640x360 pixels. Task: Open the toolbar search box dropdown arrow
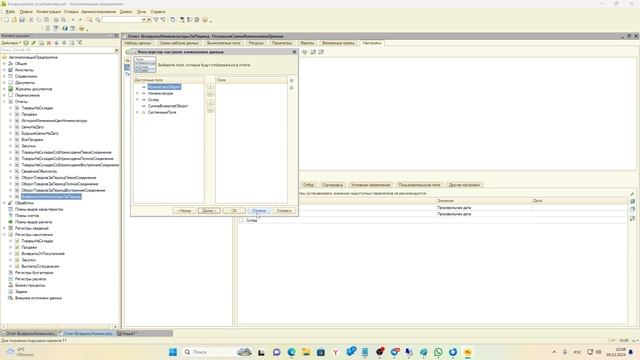pos(144,20)
